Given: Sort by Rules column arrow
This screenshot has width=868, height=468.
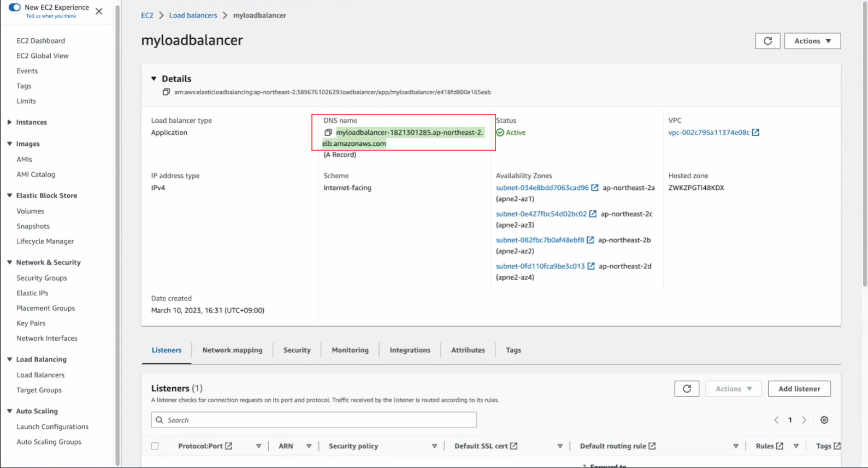Looking at the screenshot, I should (796, 446).
